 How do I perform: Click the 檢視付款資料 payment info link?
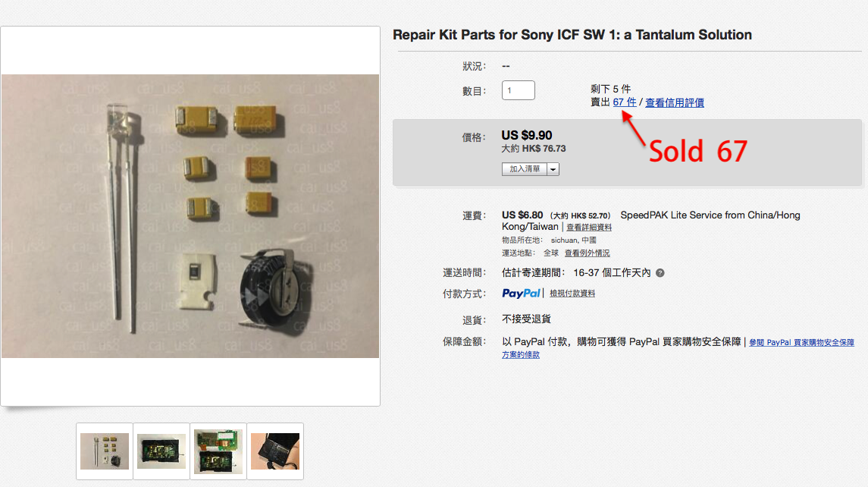(572, 294)
